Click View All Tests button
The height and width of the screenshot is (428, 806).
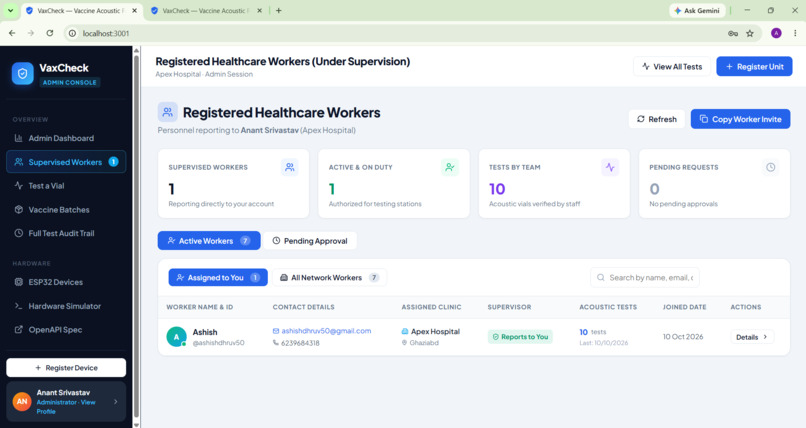[672, 67]
